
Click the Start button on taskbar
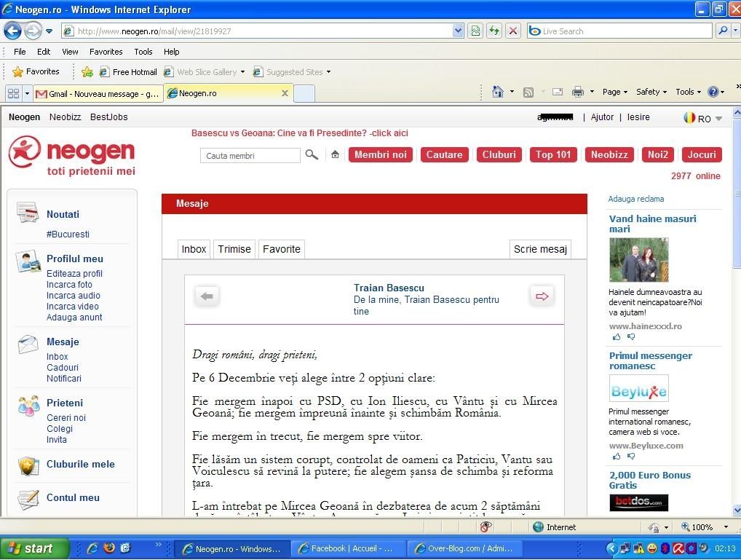34,548
